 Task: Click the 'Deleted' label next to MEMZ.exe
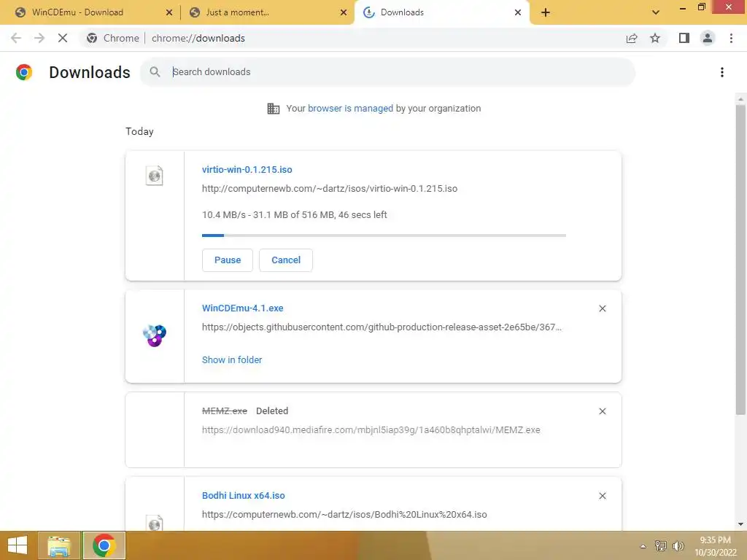coord(272,411)
